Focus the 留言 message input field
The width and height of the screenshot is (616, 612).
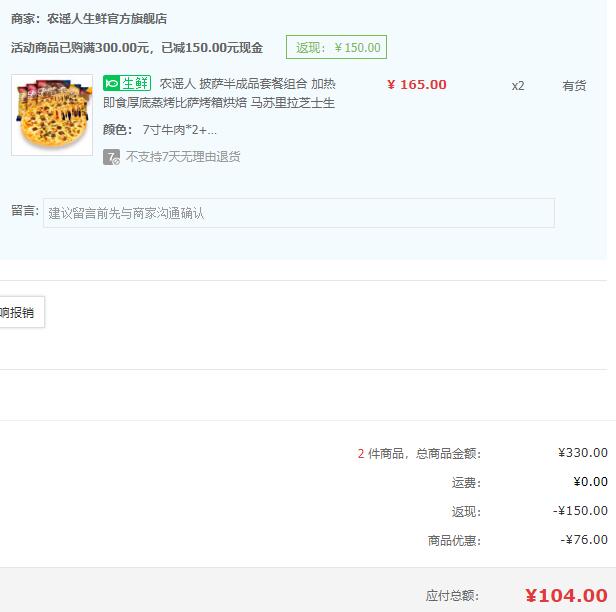pyautogui.click(x=299, y=213)
